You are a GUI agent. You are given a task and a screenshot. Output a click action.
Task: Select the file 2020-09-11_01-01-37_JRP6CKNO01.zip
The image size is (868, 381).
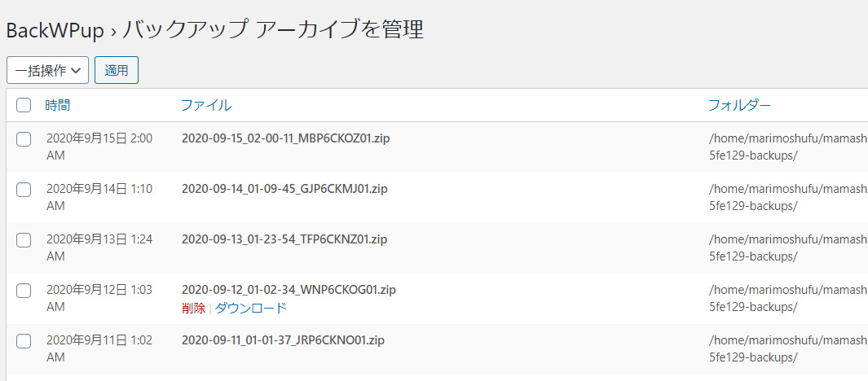pyautogui.click(x=283, y=340)
